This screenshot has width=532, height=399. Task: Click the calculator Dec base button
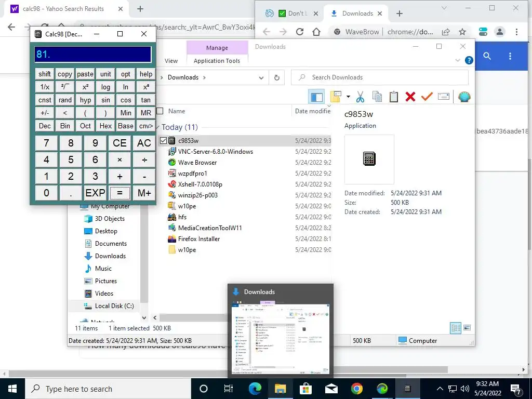(x=45, y=126)
